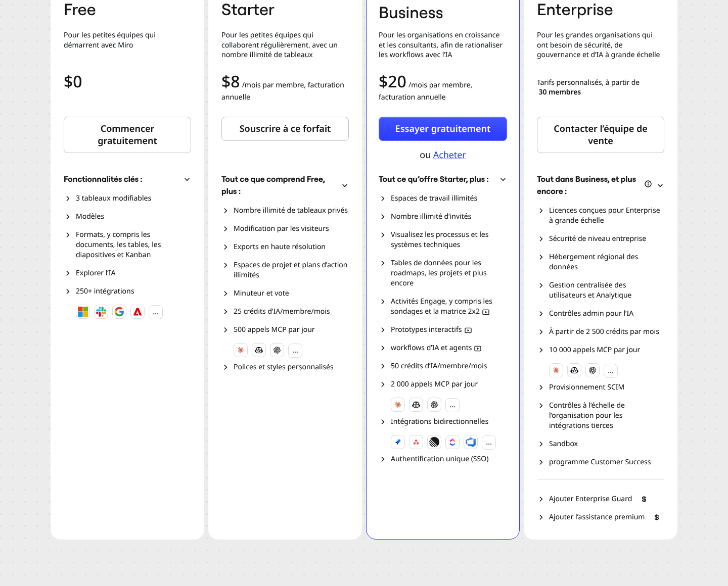This screenshot has height=586, width=728.
Task: Expand Sécurité de niveau entreprise
Action: click(591, 238)
